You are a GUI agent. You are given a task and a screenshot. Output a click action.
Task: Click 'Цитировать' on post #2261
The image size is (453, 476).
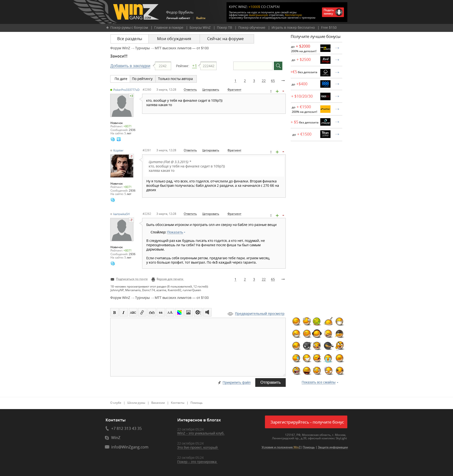pos(211,150)
